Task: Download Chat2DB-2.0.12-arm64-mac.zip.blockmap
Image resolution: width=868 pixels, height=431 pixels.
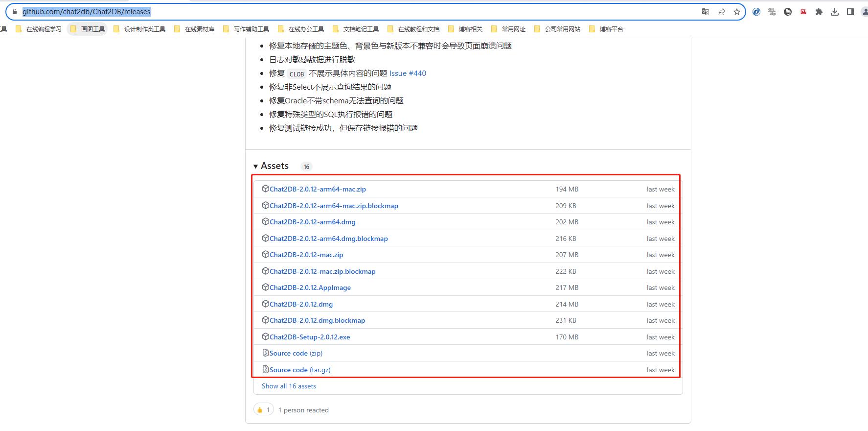Action: pos(334,206)
